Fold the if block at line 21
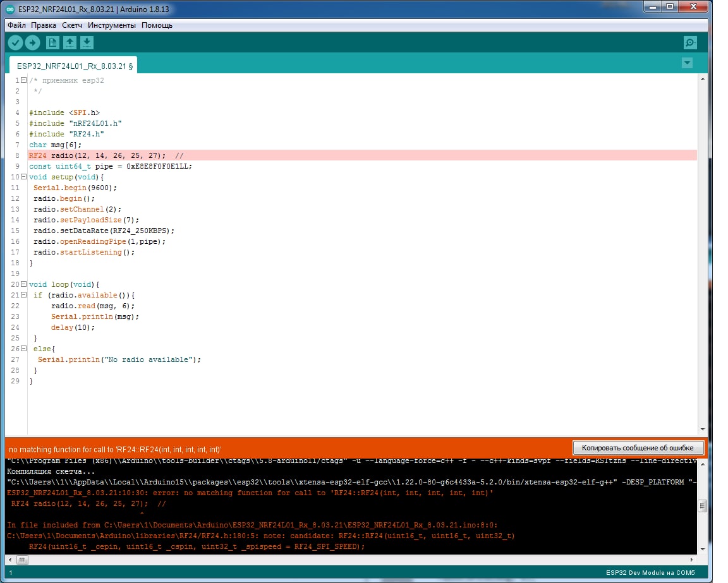The image size is (728, 583). click(x=23, y=295)
